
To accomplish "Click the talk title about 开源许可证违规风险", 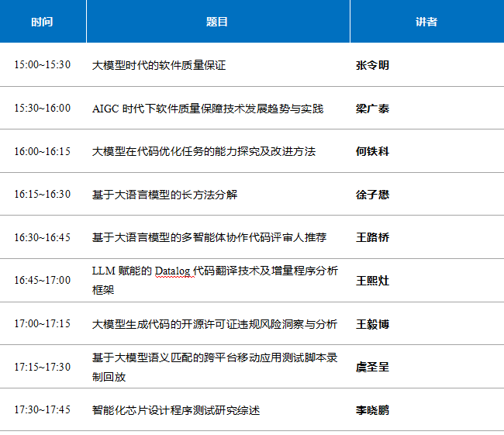I will tap(214, 323).
